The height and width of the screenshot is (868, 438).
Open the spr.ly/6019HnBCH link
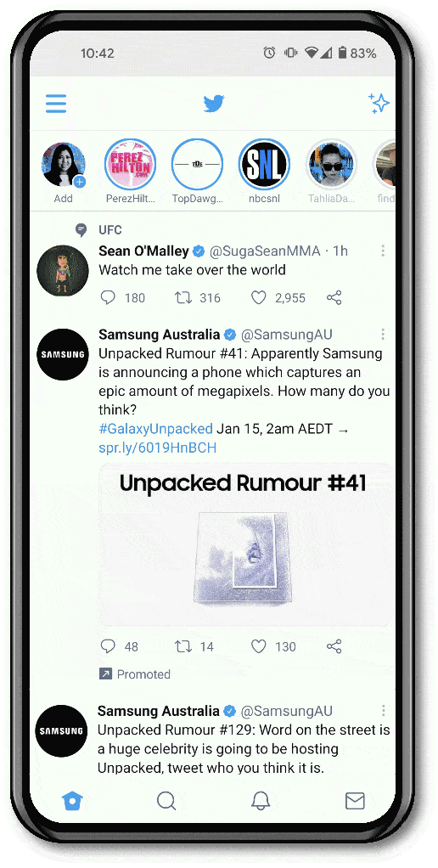coord(158,448)
